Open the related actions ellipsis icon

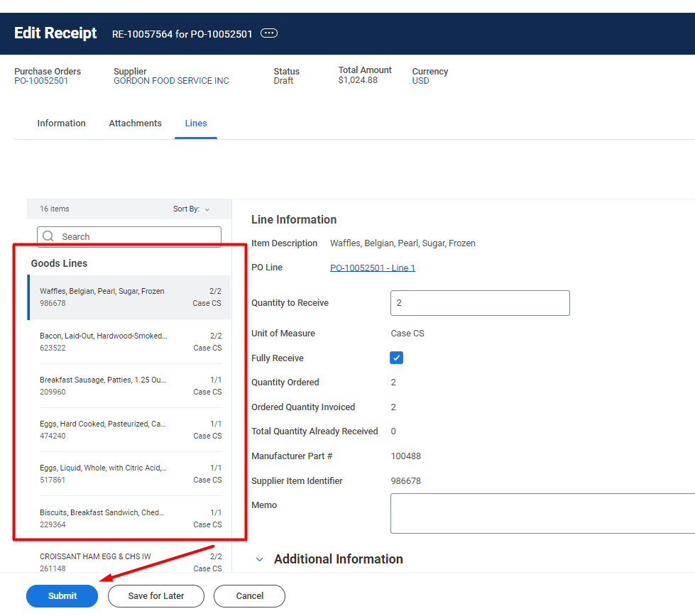[x=268, y=33]
